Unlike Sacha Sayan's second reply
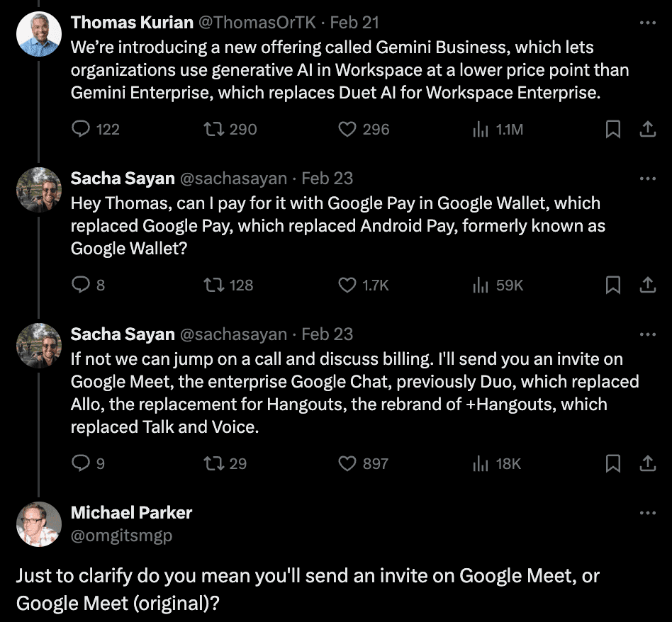Screen dimensions: 672x622 tap(346, 464)
